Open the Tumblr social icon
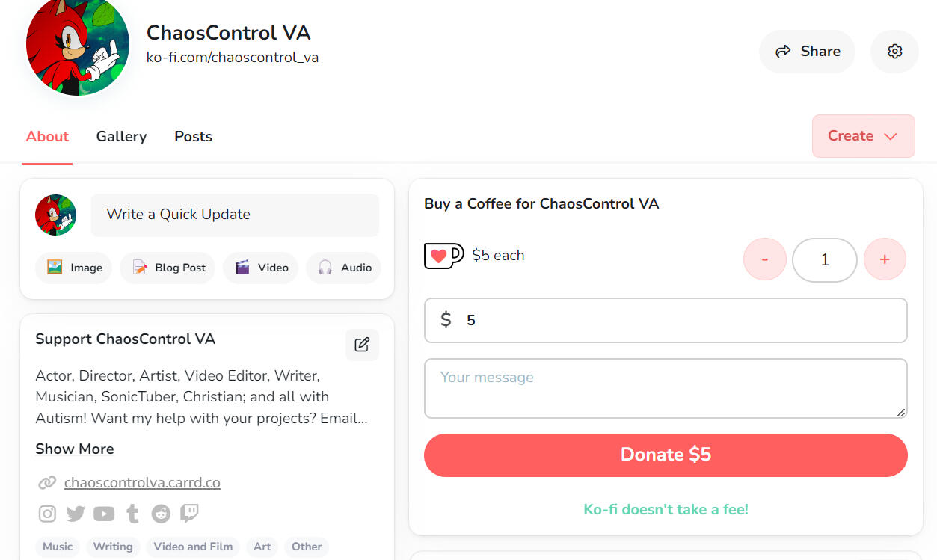Image resolution: width=937 pixels, height=560 pixels. pos(132,514)
